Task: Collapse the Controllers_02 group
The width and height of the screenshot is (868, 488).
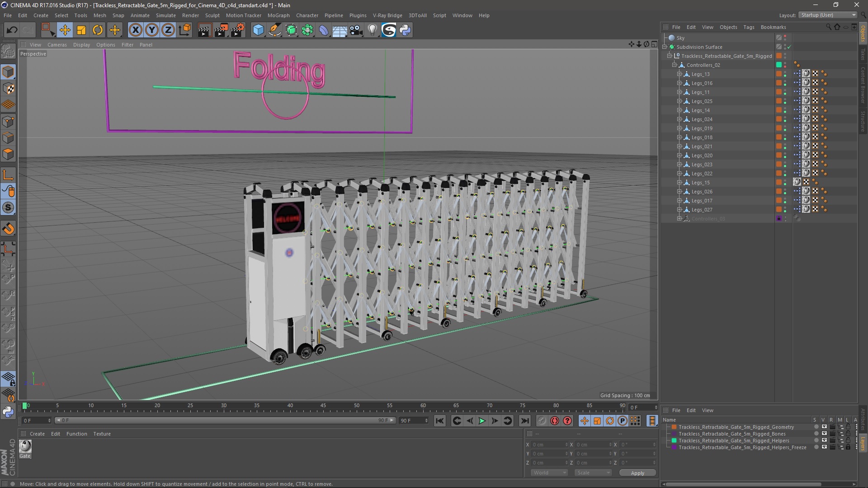Action: tap(674, 65)
